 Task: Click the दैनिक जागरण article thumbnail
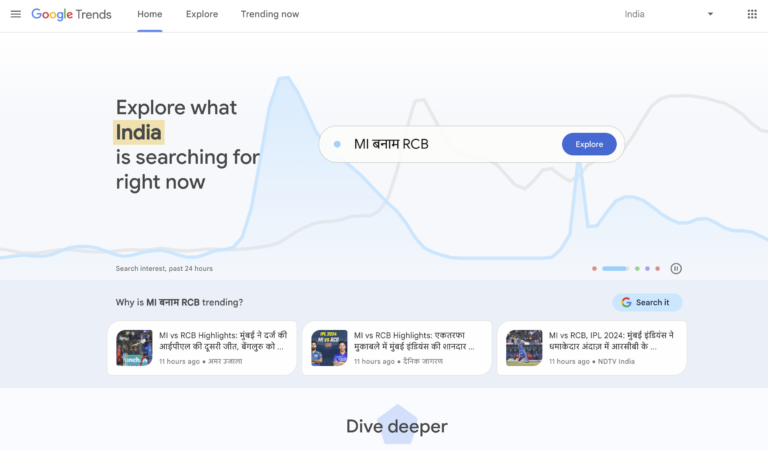(x=329, y=348)
